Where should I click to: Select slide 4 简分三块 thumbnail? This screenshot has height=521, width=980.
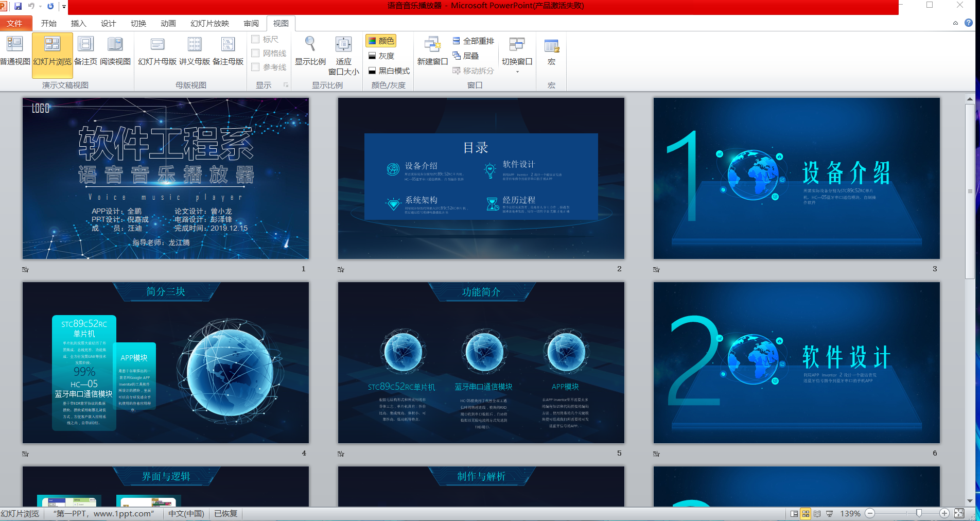click(166, 362)
